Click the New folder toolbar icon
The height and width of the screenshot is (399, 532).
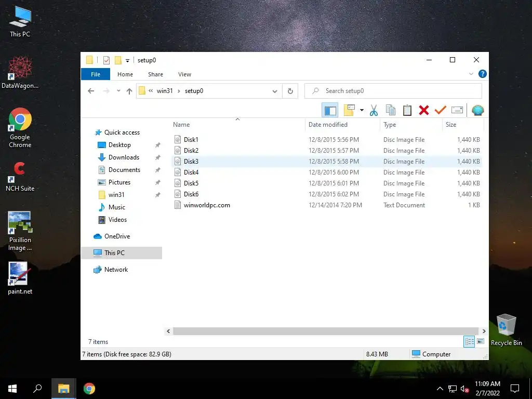(x=349, y=110)
